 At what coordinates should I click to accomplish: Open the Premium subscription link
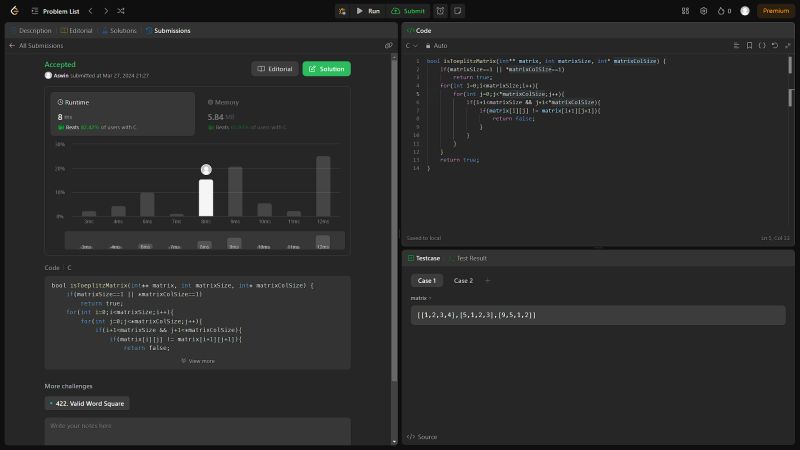click(x=776, y=11)
